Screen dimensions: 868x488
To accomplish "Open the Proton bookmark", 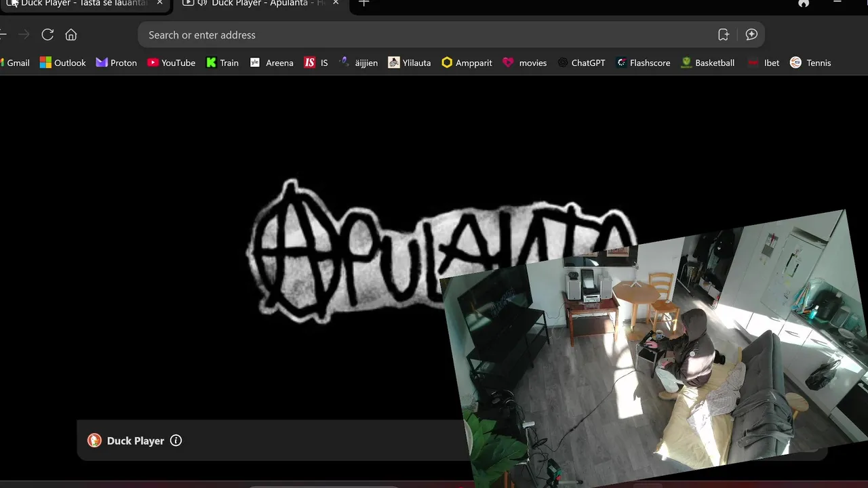I will (x=117, y=62).
